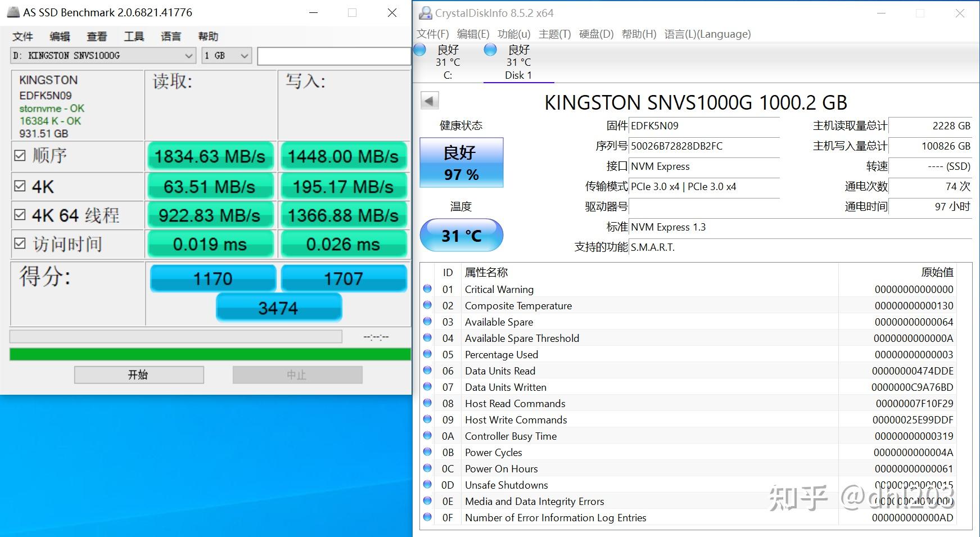This screenshot has width=980, height=537.
Task: Click status dot for Controller Busy Time
Action: coord(427,435)
